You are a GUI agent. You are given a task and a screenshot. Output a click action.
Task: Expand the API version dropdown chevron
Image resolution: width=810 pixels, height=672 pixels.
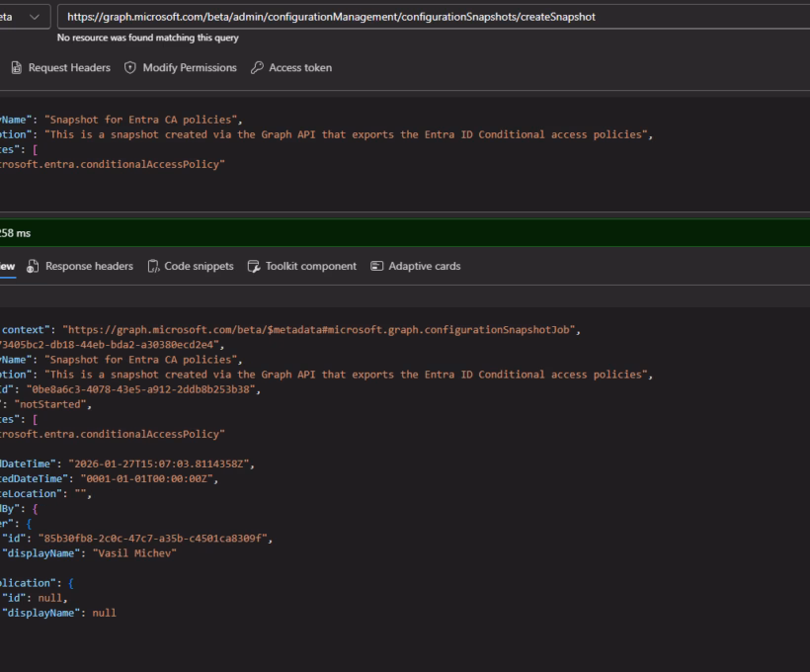(x=35, y=17)
